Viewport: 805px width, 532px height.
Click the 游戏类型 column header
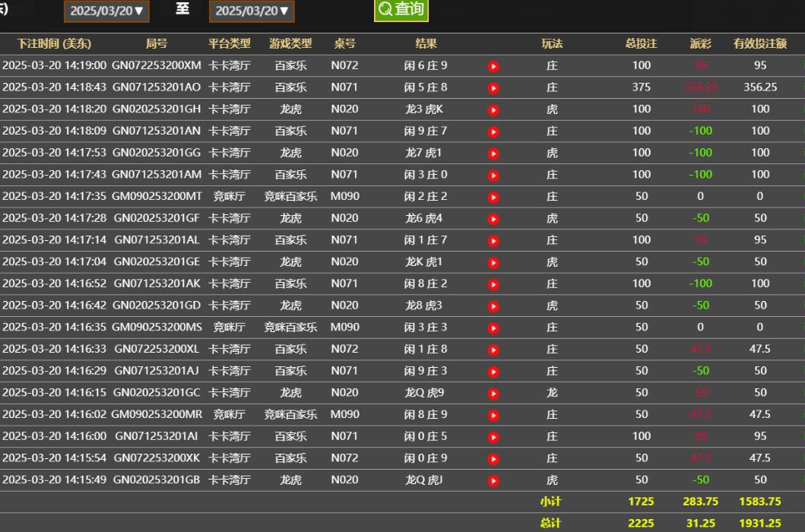coord(290,44)
